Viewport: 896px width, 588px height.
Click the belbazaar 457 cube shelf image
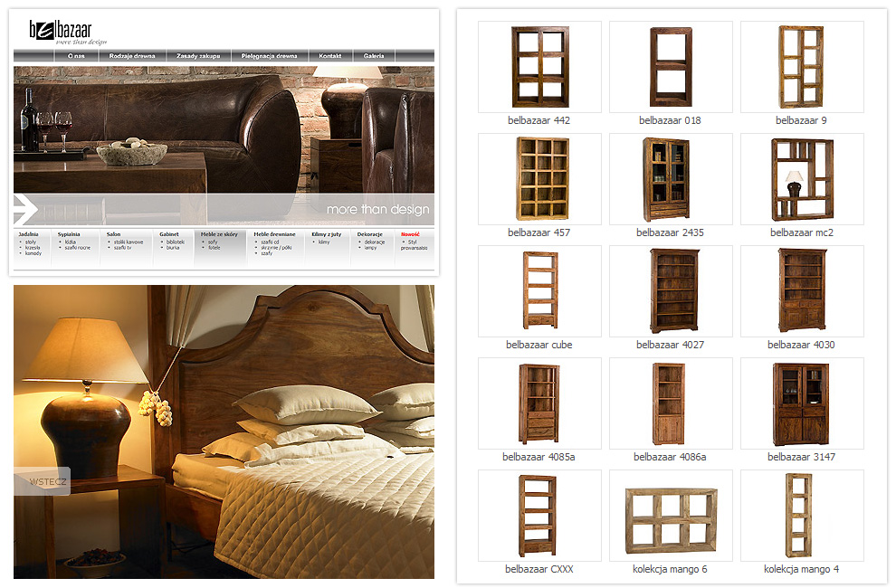click(539, 179)
